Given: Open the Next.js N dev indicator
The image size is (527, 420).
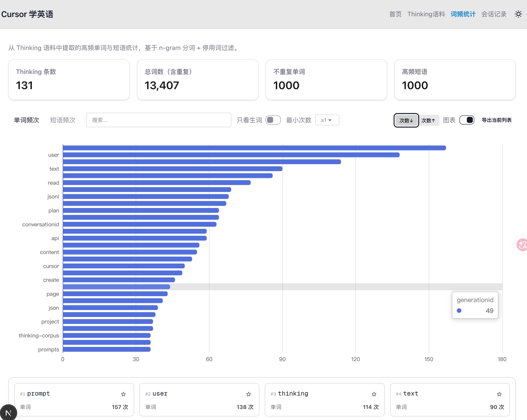Looking at the screenshot, I should click(x=8, y=412).
